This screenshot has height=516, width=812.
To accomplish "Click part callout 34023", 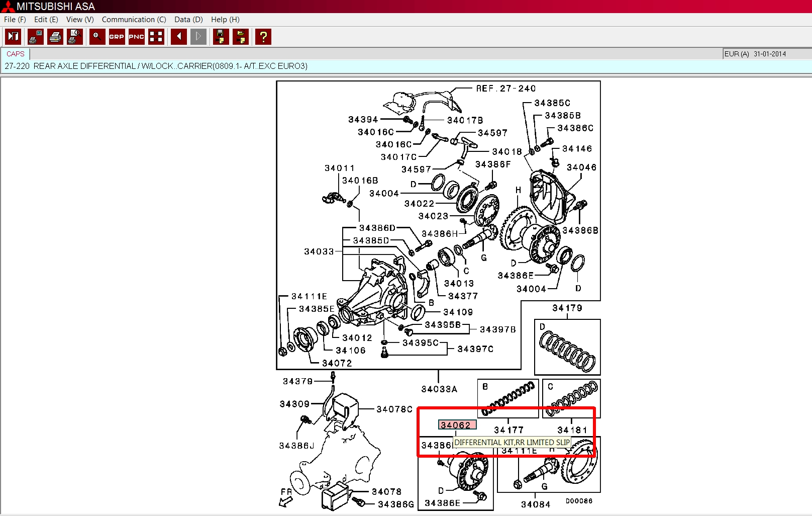I will coord(433,216).
